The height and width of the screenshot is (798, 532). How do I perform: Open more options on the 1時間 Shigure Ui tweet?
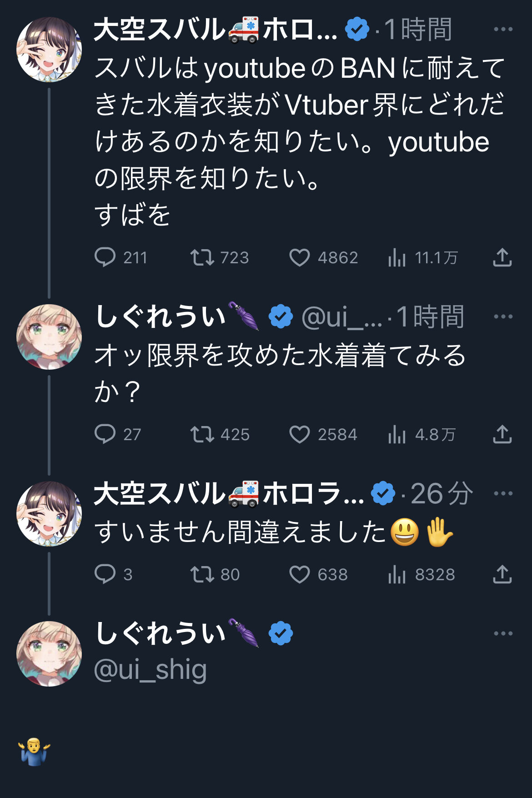503,316
